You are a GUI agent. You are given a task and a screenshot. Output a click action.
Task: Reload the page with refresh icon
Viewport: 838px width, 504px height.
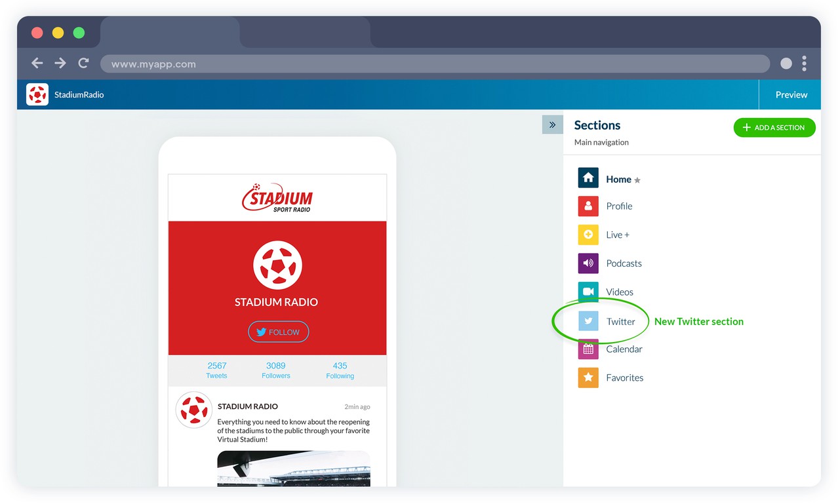pos(83,63)
